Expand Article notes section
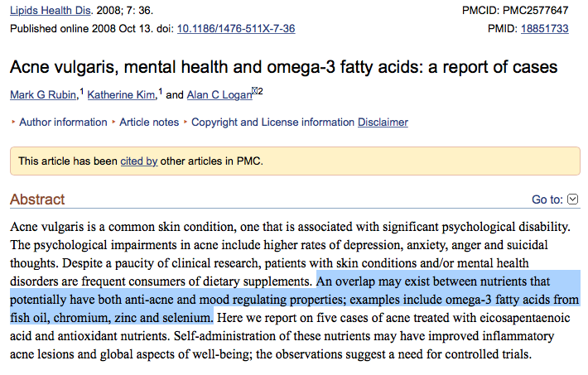 (x=149, y=123)
